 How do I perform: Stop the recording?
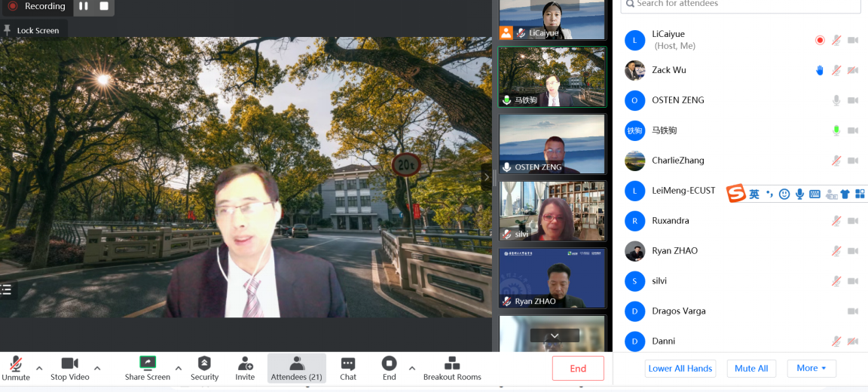[104, 6]
